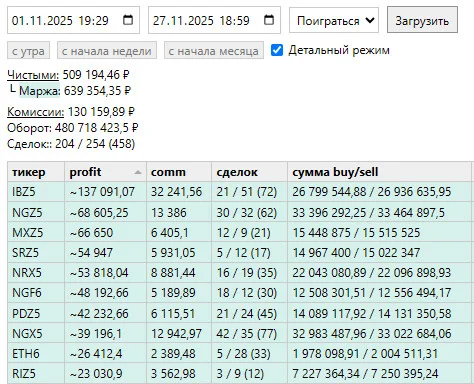
Task: Click the trades count 12 / 9 (21)
Action: coord(243,232)
